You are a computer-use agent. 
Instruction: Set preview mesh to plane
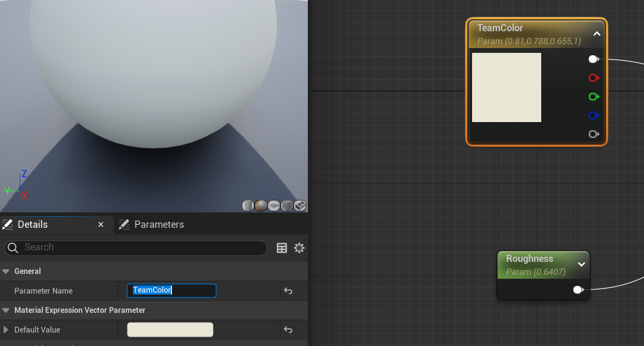[x=274, y=206]
